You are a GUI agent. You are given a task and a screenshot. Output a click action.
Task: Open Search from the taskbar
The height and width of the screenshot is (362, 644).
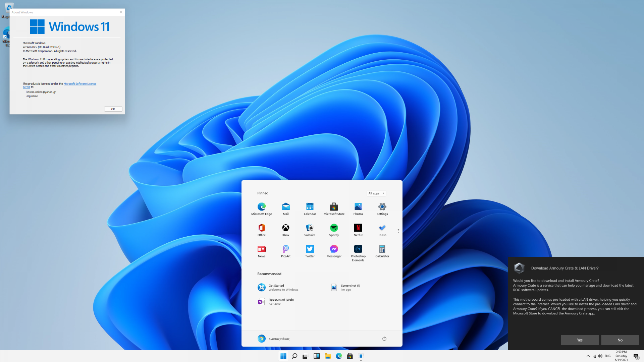click(294, 356)
